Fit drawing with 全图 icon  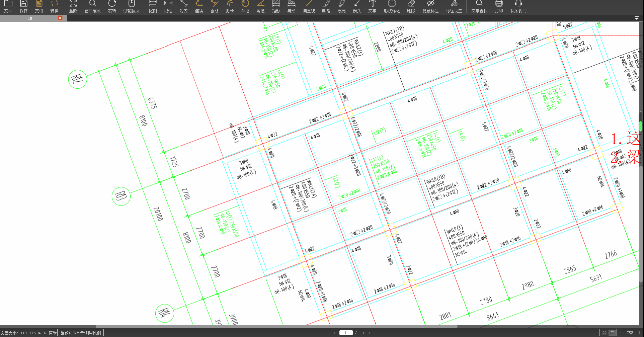click(x=73, y=7)
